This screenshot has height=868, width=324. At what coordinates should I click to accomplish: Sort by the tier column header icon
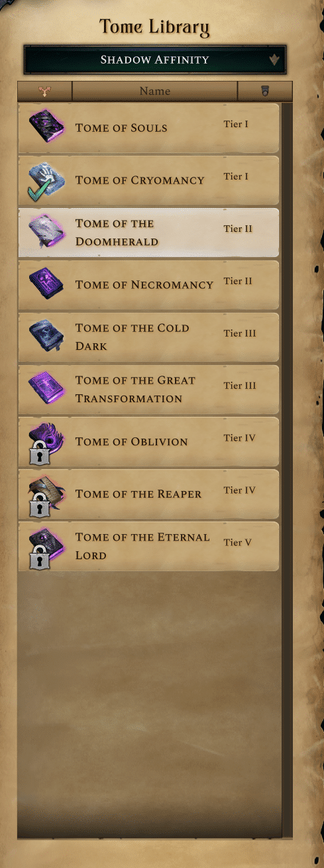[x=265, y=91]
